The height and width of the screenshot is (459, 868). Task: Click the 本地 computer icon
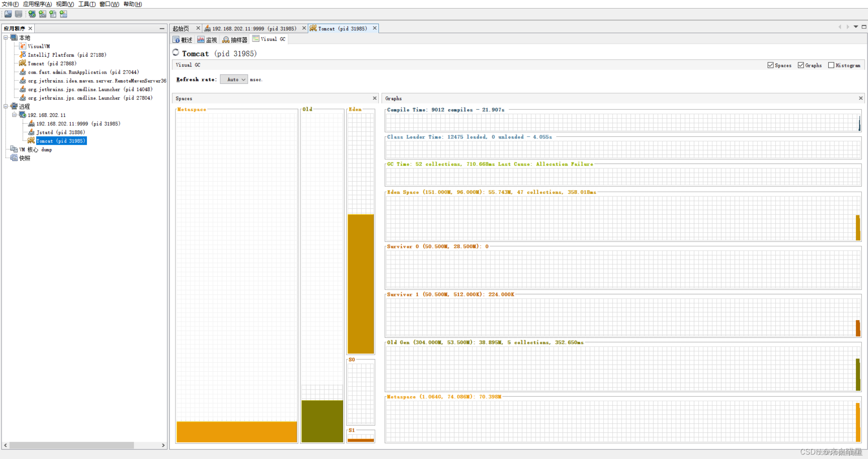14,37
